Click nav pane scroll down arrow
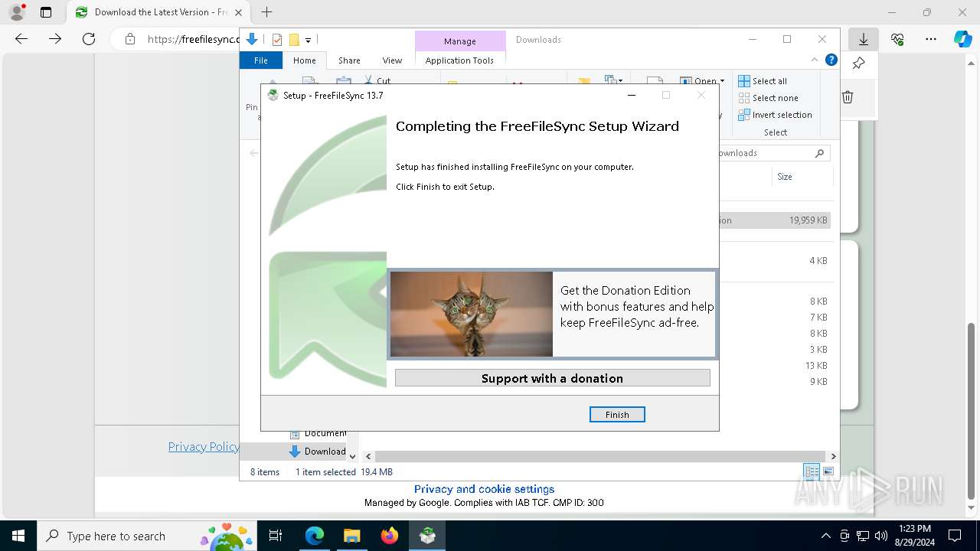This screenshot has width=980, height=551. pyautogui.click(x=352, y=456)
